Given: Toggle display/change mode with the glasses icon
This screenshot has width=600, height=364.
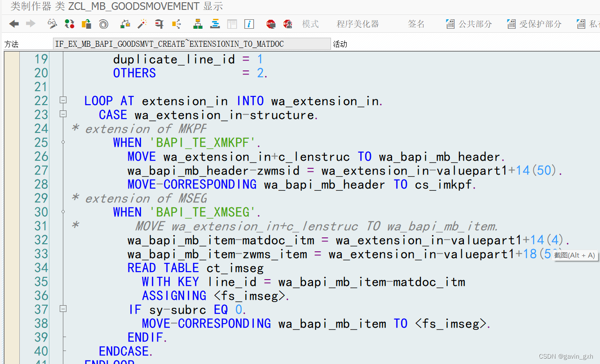Looking at the screenshot, I should 52,23.
